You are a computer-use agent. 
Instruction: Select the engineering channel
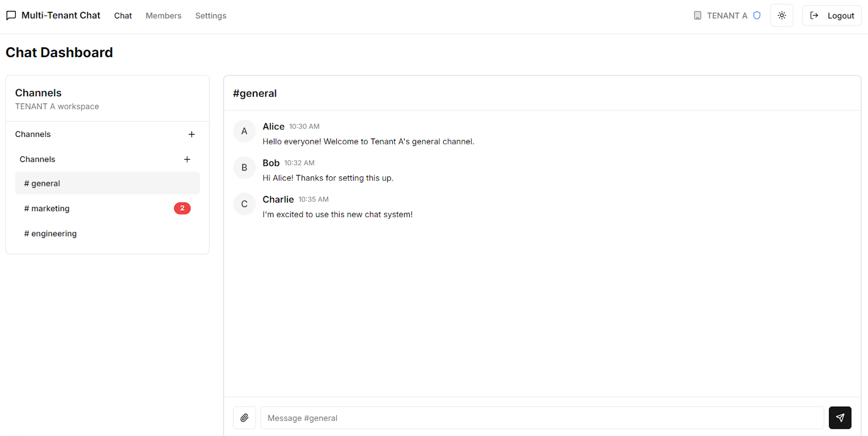click(50, 233)
